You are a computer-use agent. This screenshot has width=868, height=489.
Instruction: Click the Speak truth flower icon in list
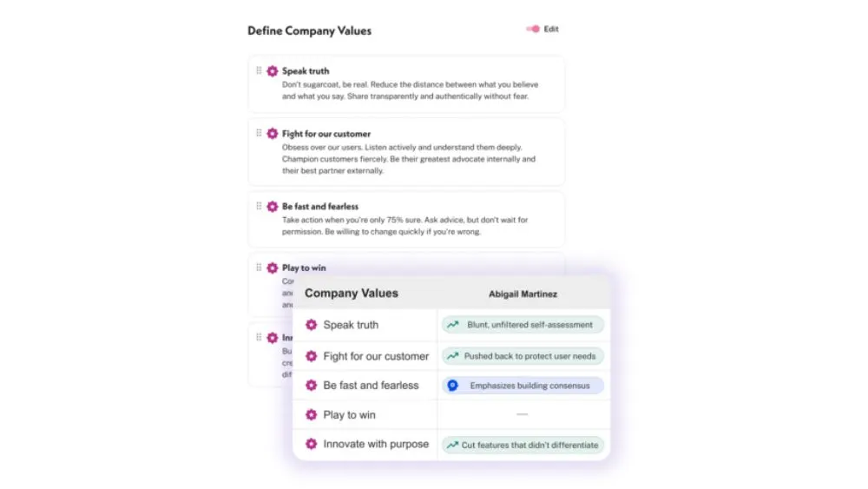(x=273, y=71)
